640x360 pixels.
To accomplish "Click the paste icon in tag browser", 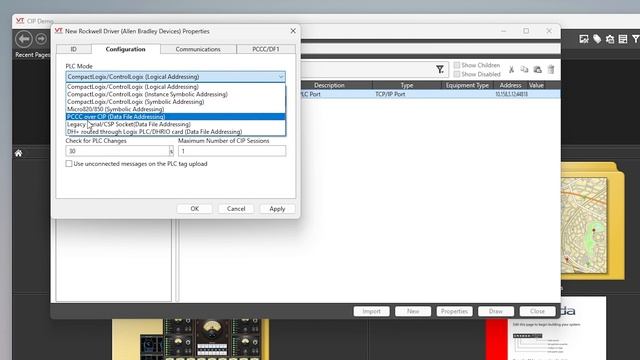I will coord(538,69).
